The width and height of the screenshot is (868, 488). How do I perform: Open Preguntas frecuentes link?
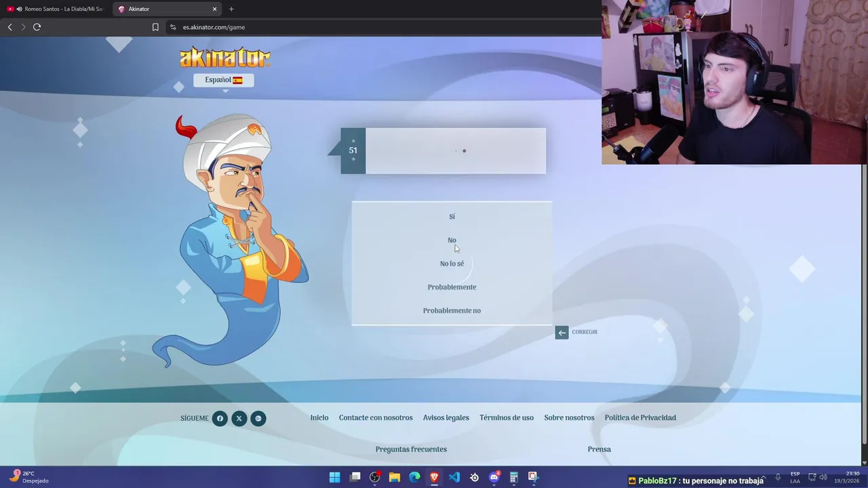[x=411, y=449]
